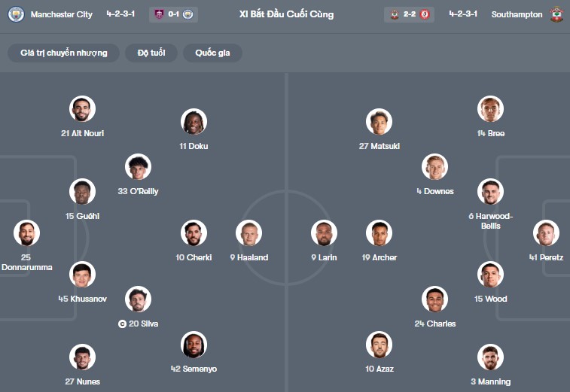Viewport: 570px width, 392px height.
Task: Click the Manning player photo
Action: click(x=490, y=357)
